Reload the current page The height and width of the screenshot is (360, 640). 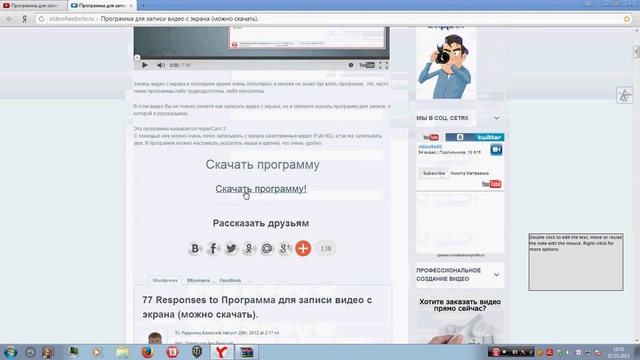(41, 19)
